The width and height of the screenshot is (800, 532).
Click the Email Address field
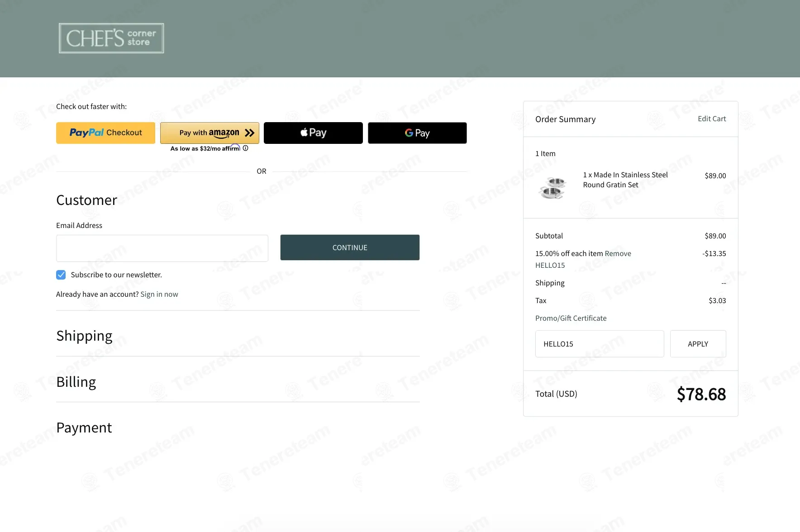pyautogui.click(x=162, y=248)
